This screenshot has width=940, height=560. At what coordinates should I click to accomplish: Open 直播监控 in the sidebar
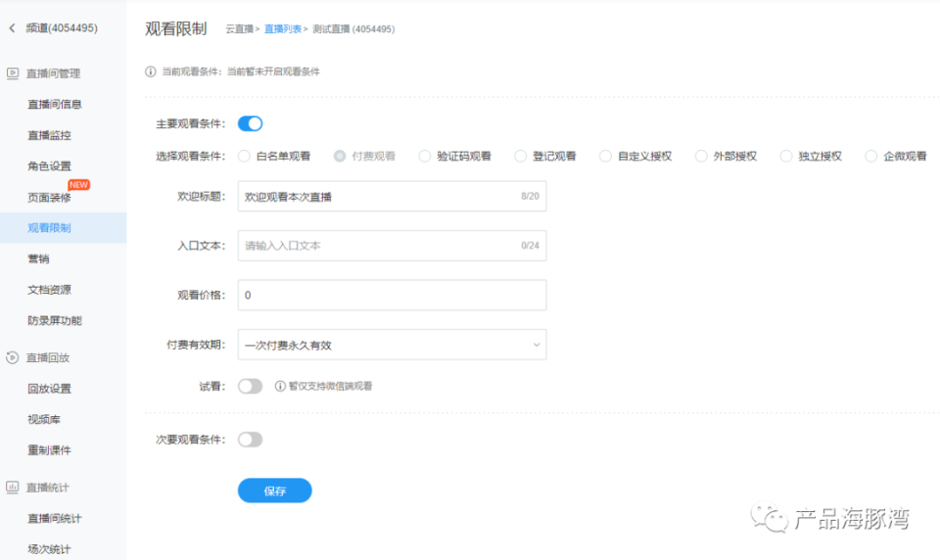(x=49, y=135)
